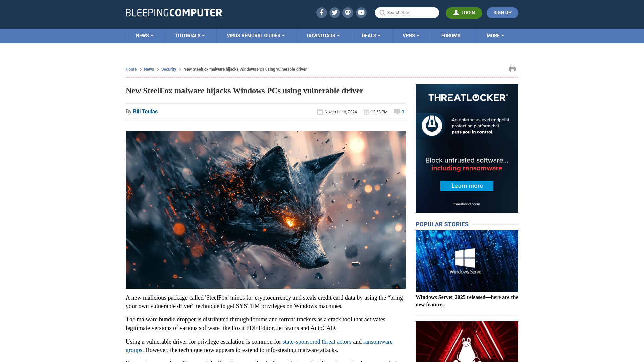Screen dimensions: 644x362
Task: Click the SIGN UP button
Action: (502, 13)
